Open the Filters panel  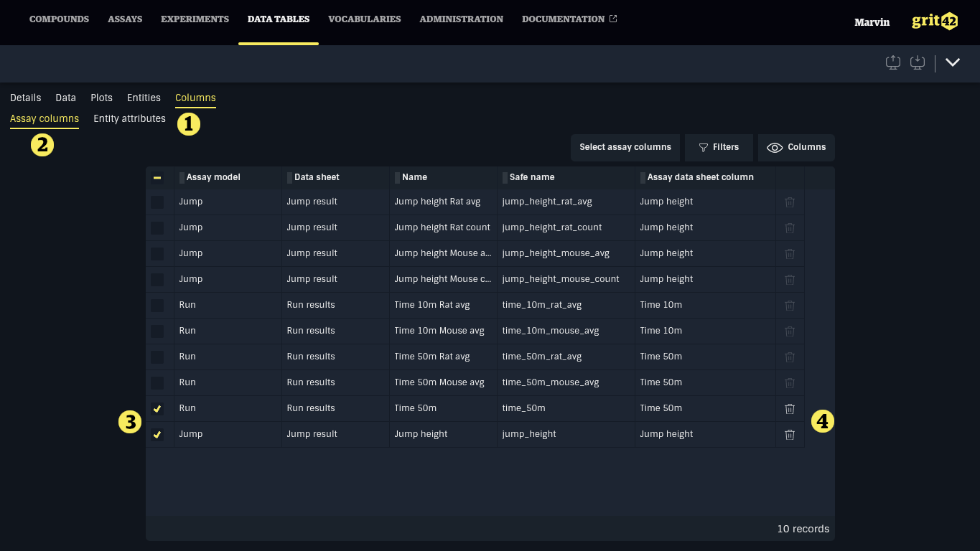point(719,147)
